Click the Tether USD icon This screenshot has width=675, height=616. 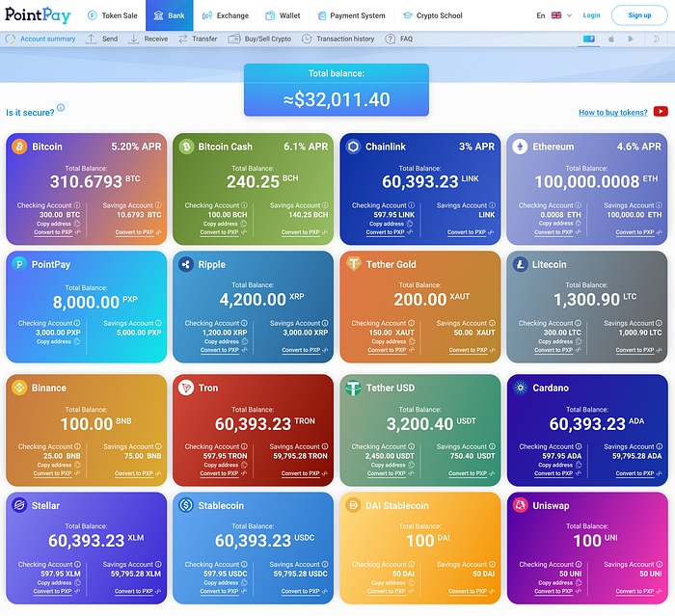pos(354,388)
